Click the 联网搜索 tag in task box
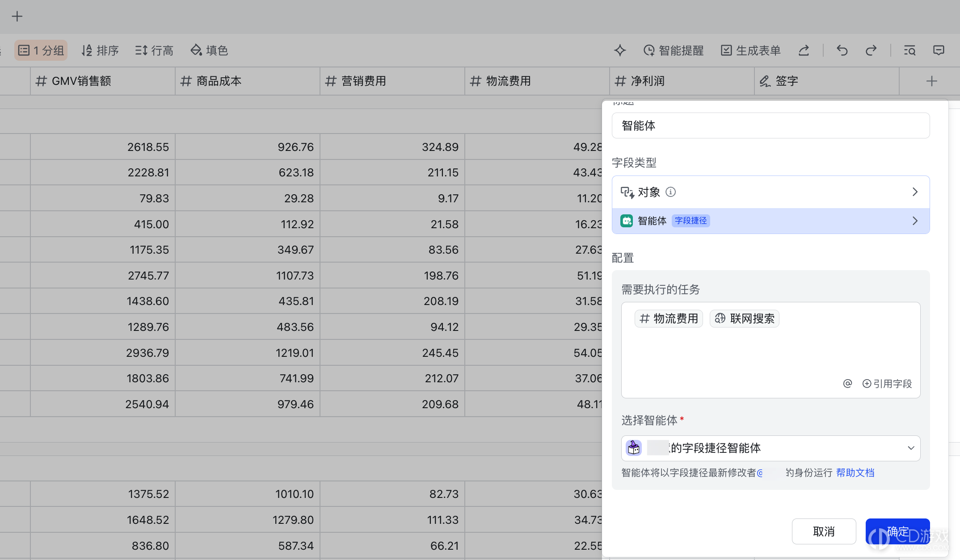 [x=745, y=319]
